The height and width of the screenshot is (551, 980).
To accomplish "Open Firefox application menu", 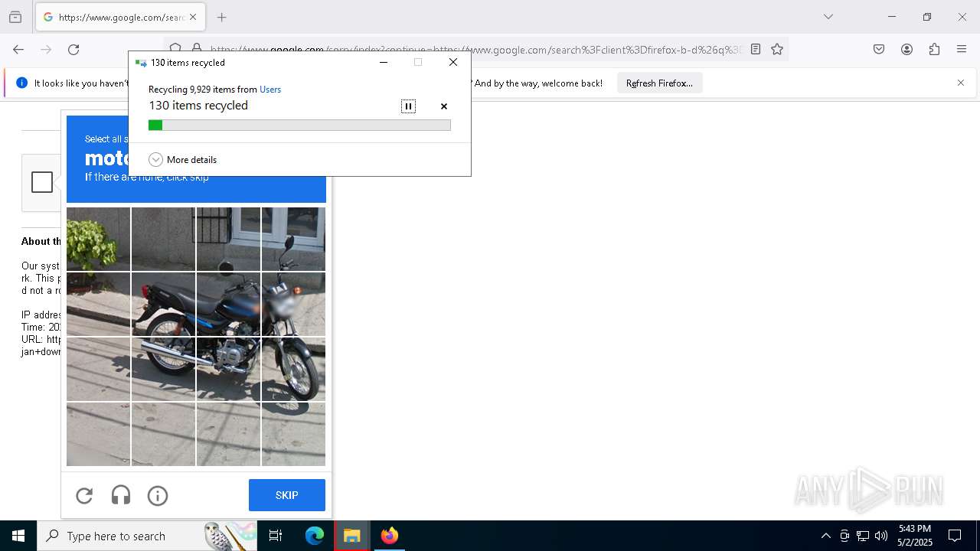I will pyautogui.click(x=962, y=50).
